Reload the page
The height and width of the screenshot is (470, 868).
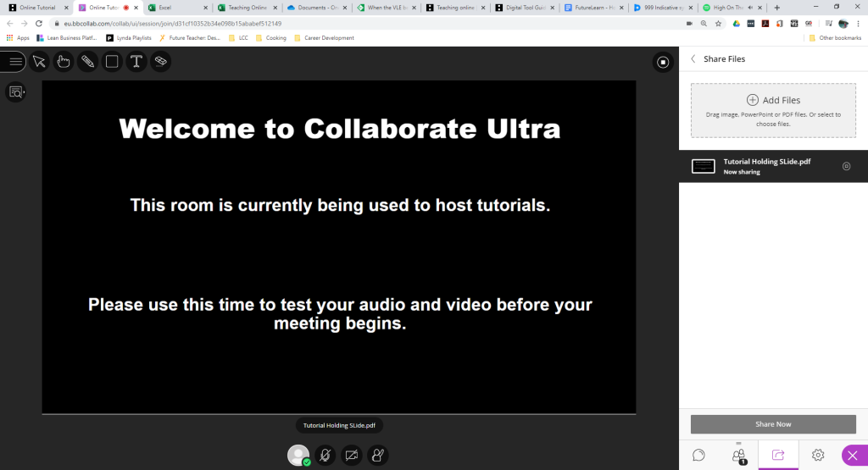pyautogui.click(x=39, y=24)
